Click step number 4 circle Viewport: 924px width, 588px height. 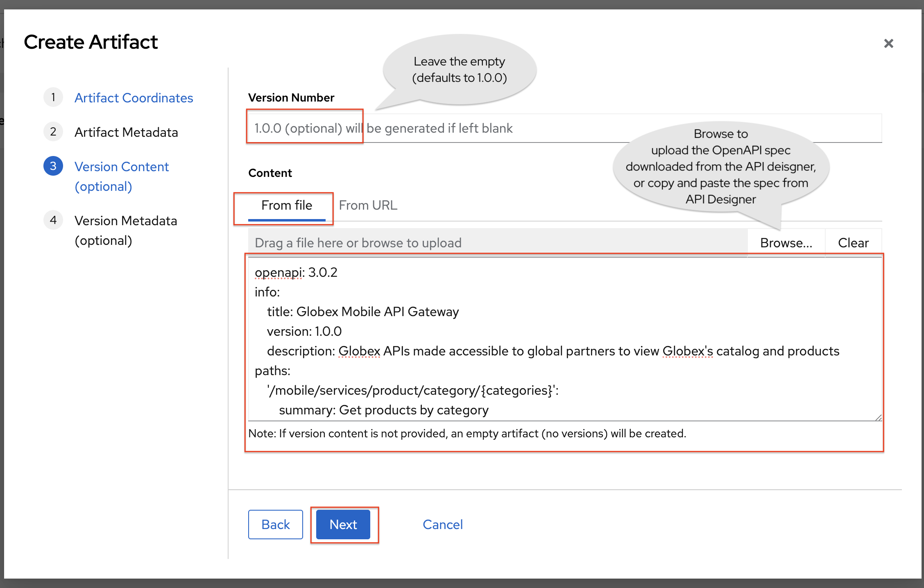[x=53, y=220]
